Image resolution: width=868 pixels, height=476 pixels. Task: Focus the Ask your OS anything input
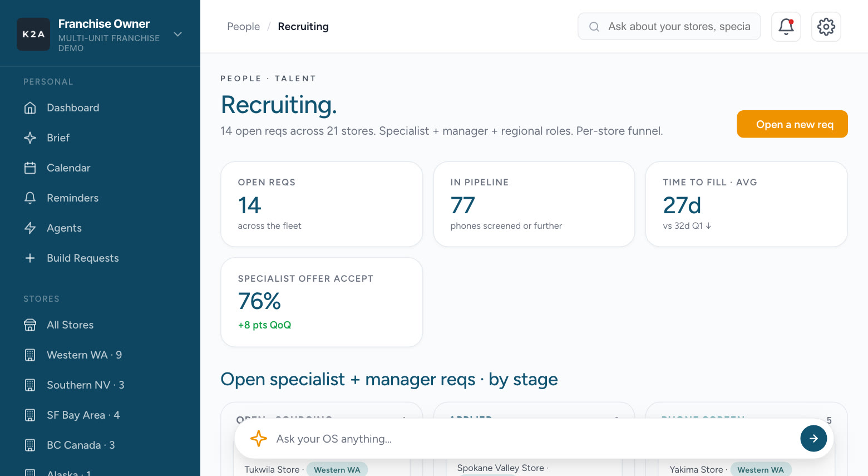[534, 439]
